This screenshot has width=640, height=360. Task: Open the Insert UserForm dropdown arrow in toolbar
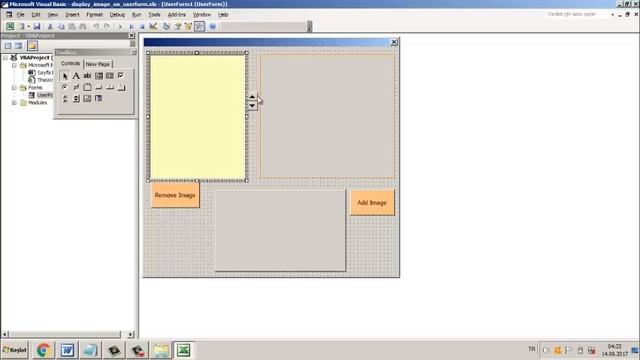click(x=28, y=27)
